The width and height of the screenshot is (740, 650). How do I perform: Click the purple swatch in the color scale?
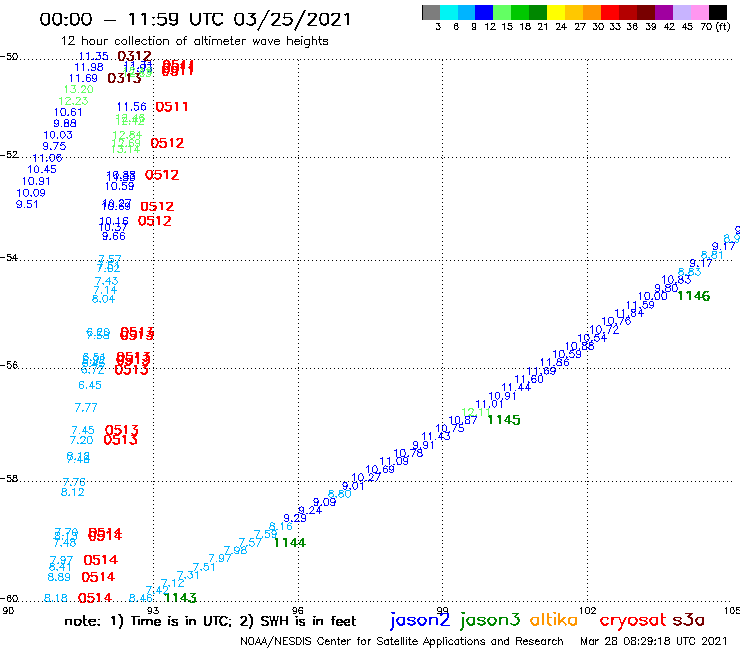(x=664, y=12)
